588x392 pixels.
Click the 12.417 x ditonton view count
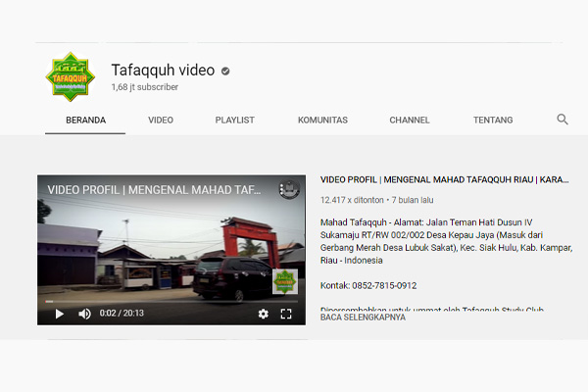click(x=352, y=200)
